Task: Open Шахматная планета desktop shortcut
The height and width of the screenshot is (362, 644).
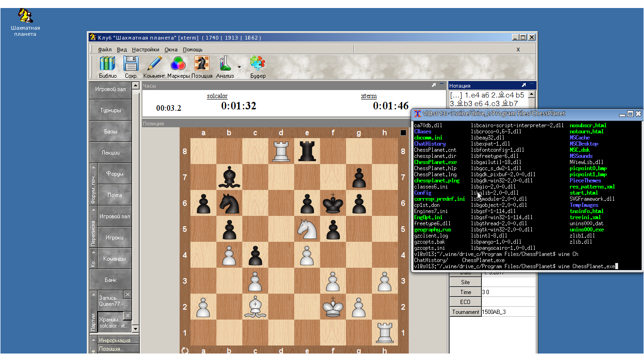Action: click(25, 23)
